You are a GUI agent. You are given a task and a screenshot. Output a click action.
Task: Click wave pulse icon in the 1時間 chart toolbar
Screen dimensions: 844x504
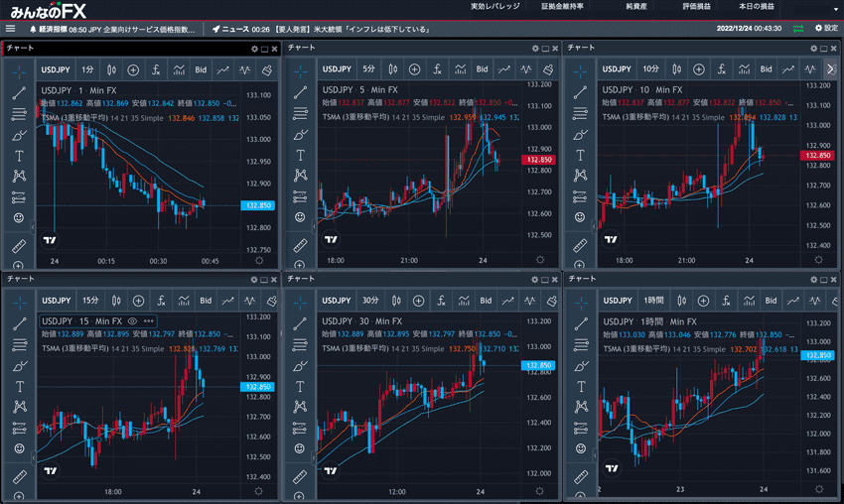click(815, 301)
